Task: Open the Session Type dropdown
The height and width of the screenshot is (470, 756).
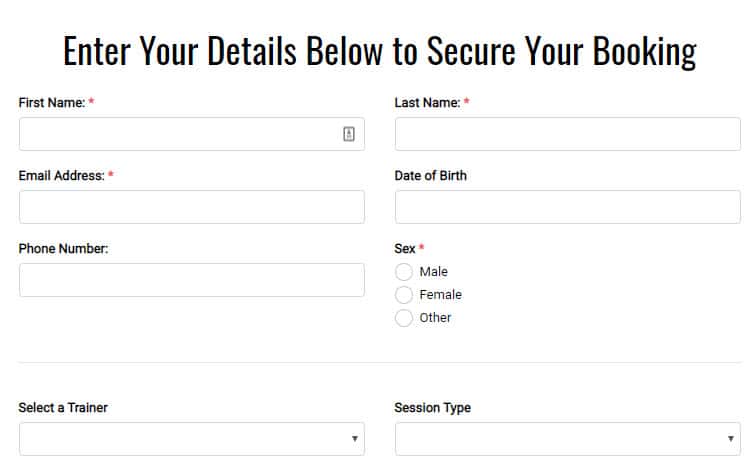Action: [x=567, y=439]
